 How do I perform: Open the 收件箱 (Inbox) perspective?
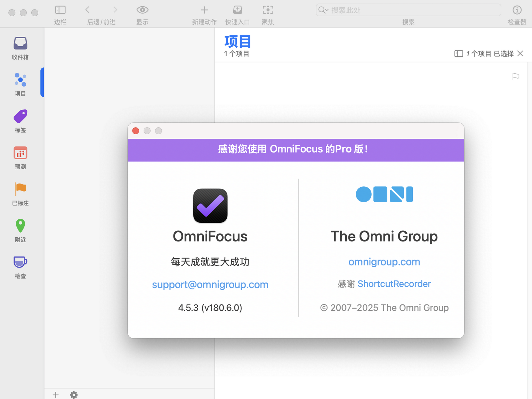tap(20, 48)
